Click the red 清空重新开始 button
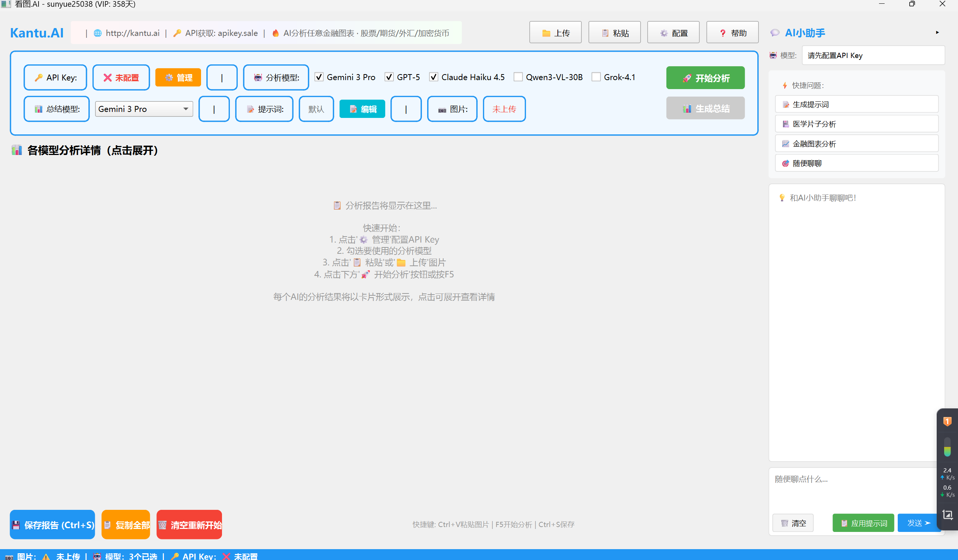Screen dimensions: 958x560 tap(189, 525)
